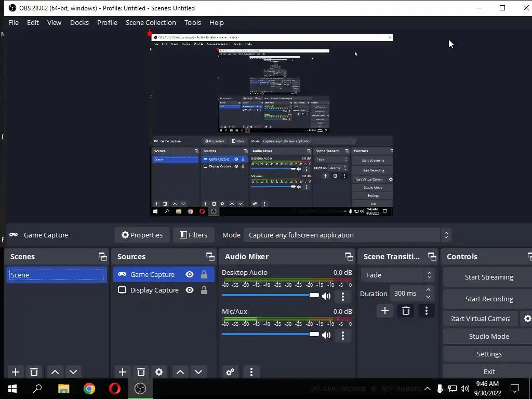Open taskbar search magnifier
The width and height of the screenshot is (532, 399).
pos(37,389)
